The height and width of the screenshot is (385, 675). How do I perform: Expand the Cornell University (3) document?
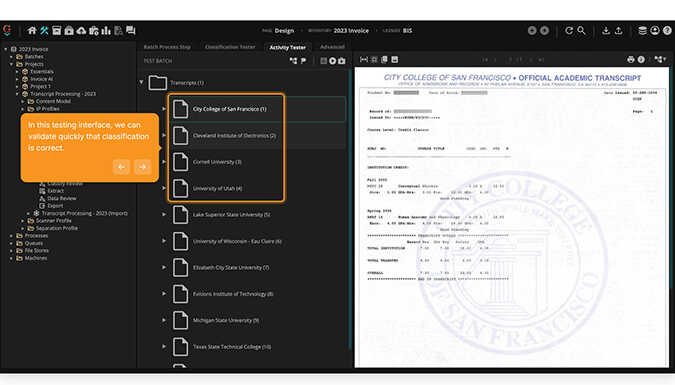click(164, 162)
